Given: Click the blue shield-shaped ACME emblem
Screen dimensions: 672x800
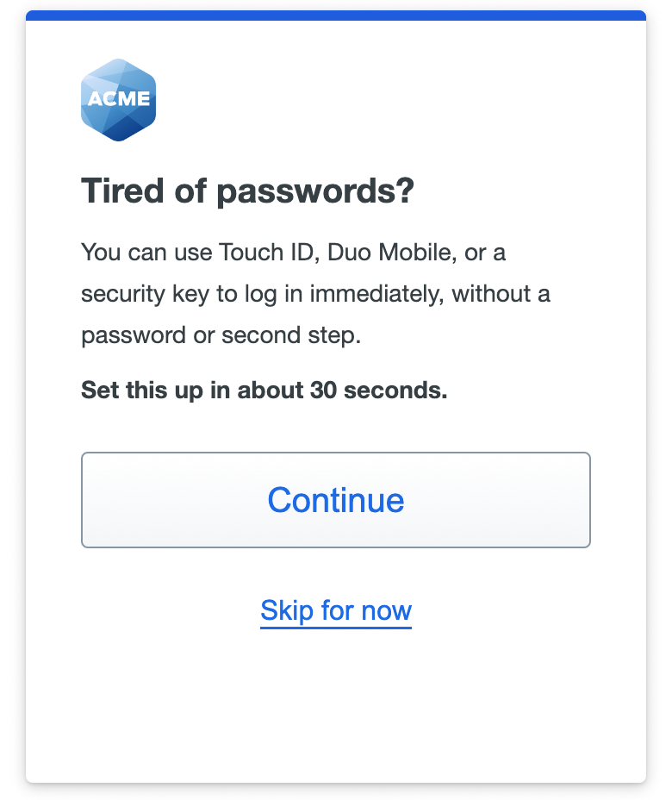Looking at the screenshot, I should 119,98.
